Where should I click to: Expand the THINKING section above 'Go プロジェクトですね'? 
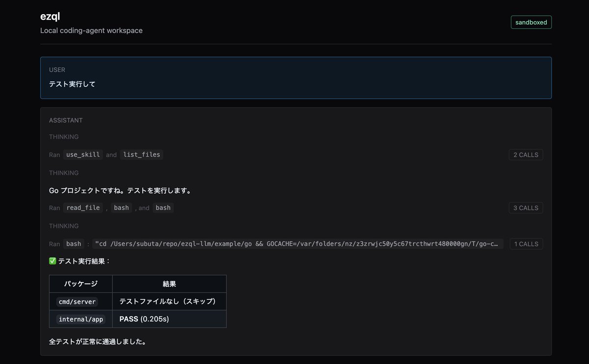(64, 173)
